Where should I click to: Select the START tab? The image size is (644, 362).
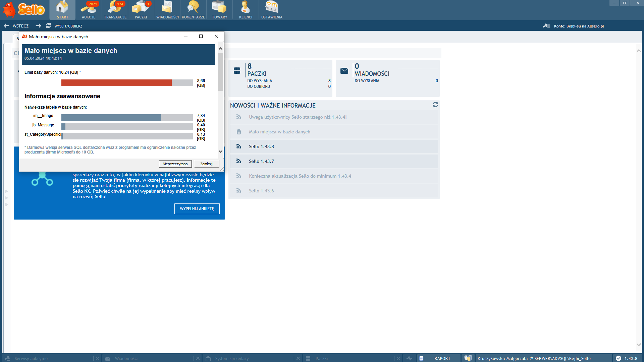[x=62, y=10]
